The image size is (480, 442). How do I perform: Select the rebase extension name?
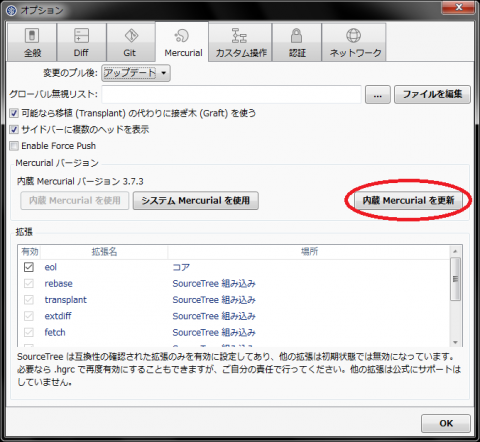pyautogui.click(x=58, y=284)
